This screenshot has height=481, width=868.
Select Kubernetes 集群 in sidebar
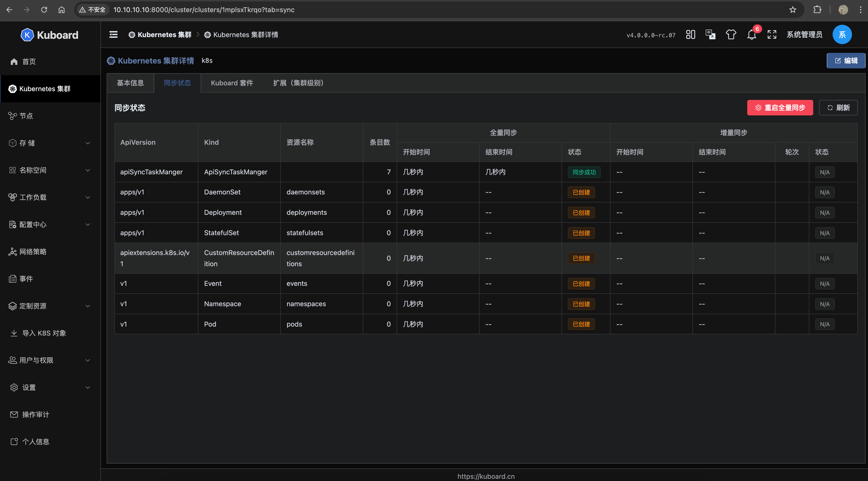50,89
